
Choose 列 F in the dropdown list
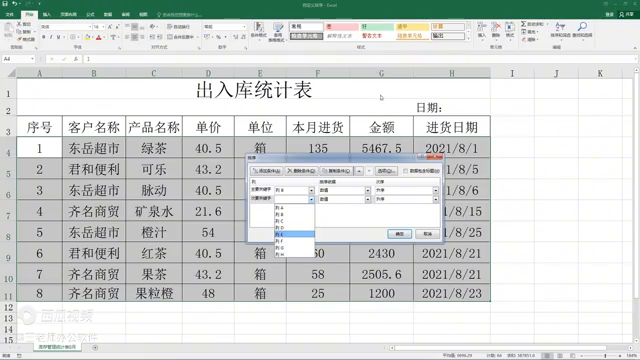(294, 241)
